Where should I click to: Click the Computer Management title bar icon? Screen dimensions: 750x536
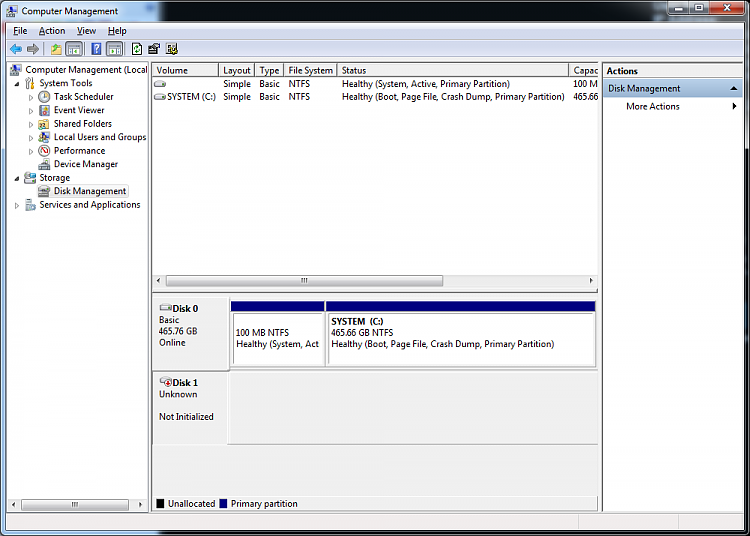point(12,11)
